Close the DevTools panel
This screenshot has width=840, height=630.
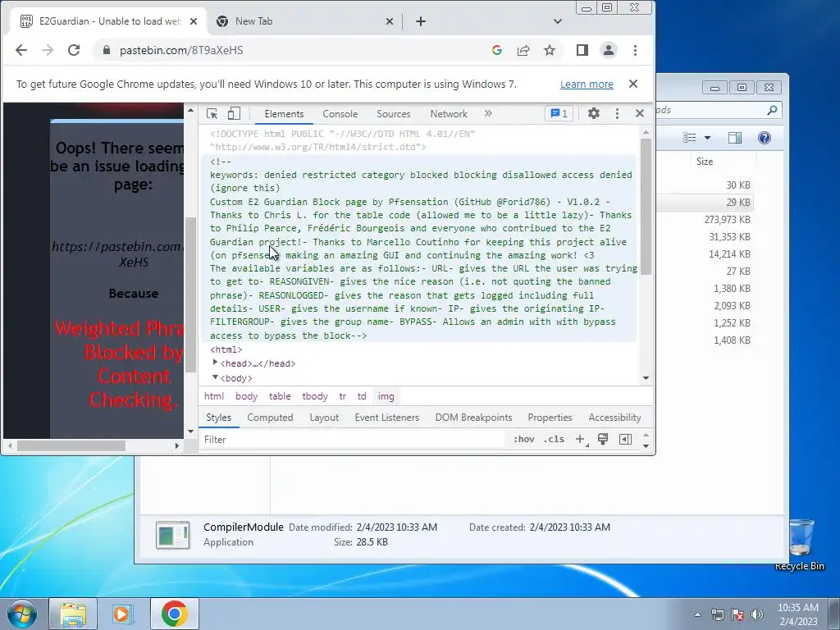tap(640, 113)
